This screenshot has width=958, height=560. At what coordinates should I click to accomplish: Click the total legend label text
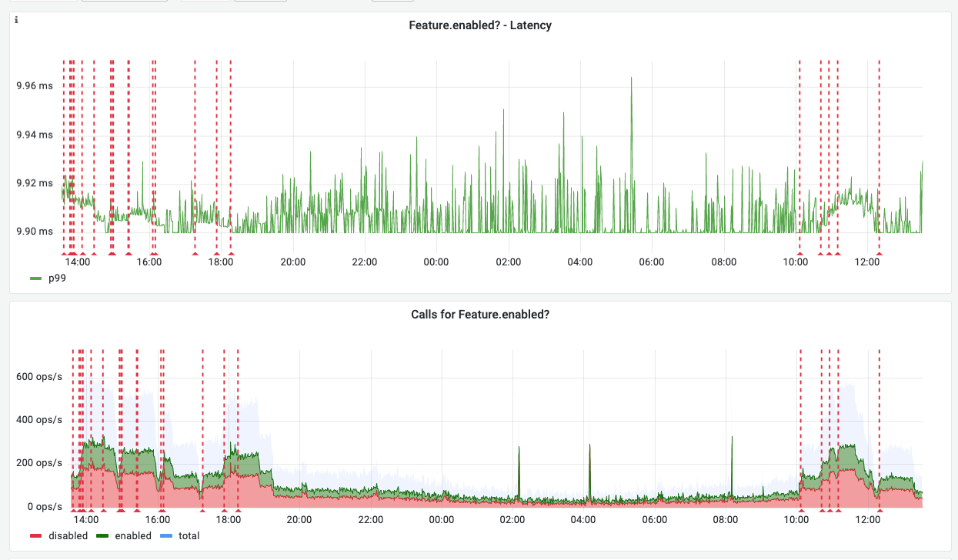[x=189, y=535]
